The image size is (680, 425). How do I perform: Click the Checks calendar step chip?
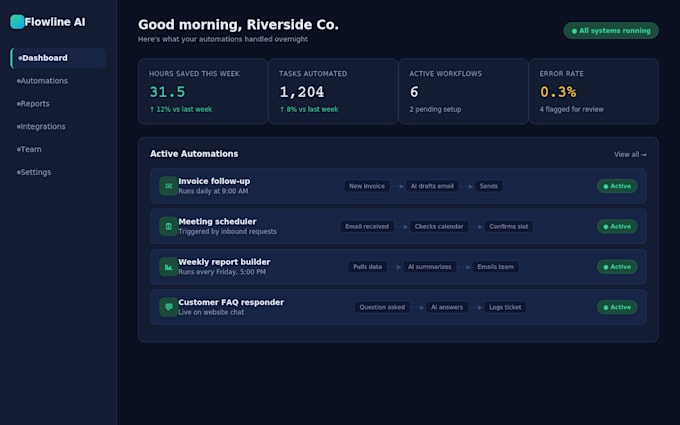point(439,226)
